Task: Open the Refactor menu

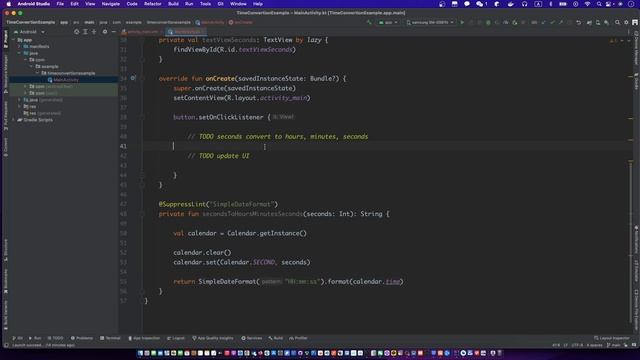Action: click(x=153, y=4)
